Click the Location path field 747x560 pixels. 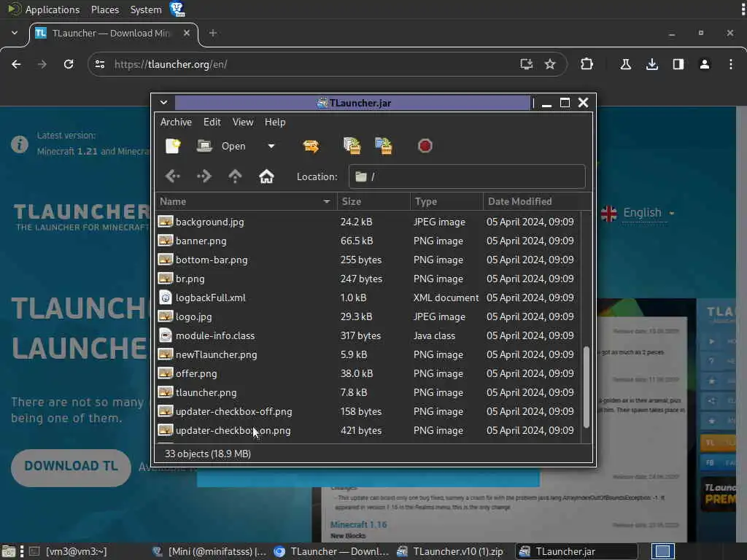click(x=467, y=176)
